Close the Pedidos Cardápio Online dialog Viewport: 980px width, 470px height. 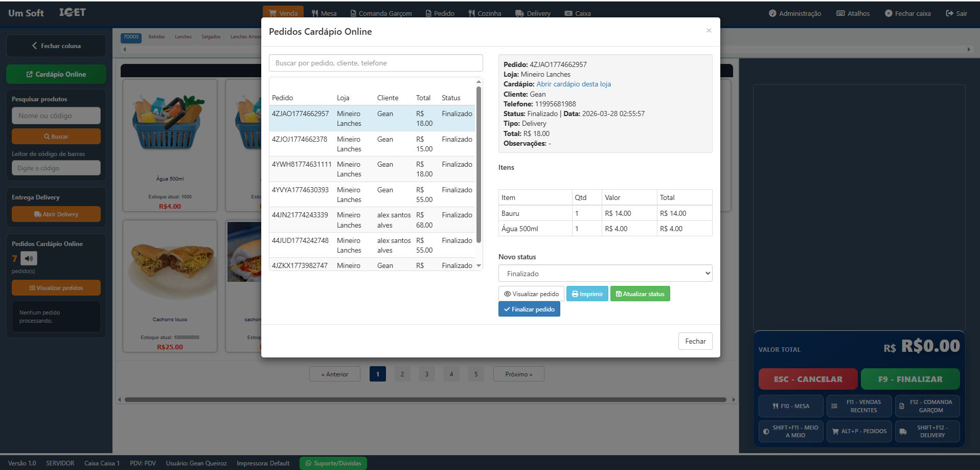[709, 31]
